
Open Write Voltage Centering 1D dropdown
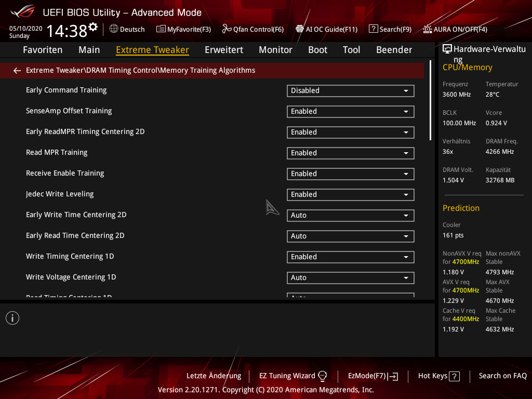[x=351, y=278]
